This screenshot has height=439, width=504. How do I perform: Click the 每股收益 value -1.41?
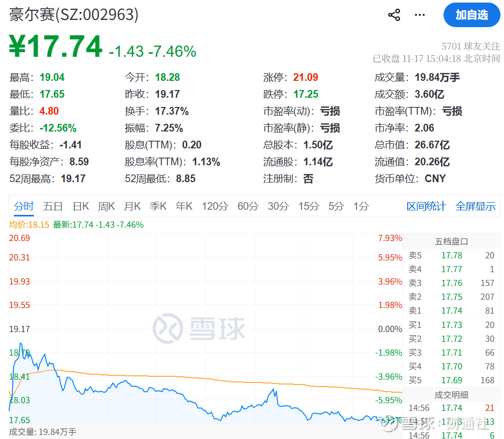click(71, 145)
